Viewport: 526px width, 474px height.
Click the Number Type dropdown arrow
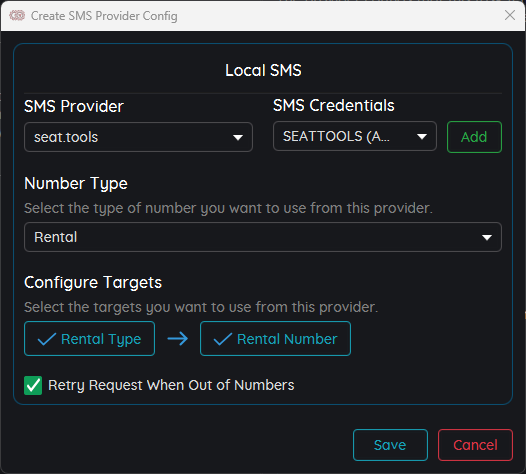click(x=487, y=238)
